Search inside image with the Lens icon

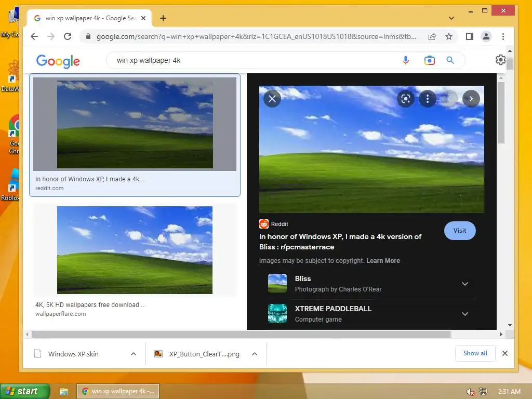(x=406, y=99)
